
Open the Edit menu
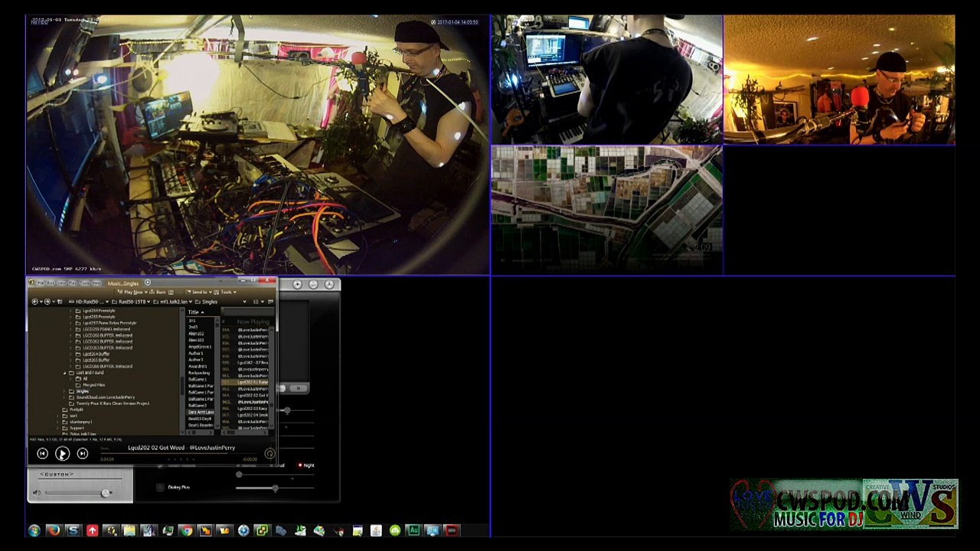click(51, 283)
